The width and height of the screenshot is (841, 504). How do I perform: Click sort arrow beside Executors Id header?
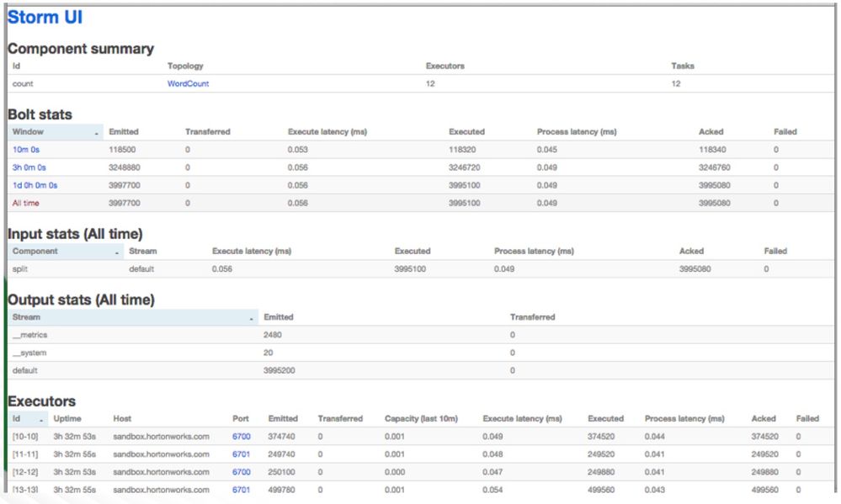tap(41, 420)
